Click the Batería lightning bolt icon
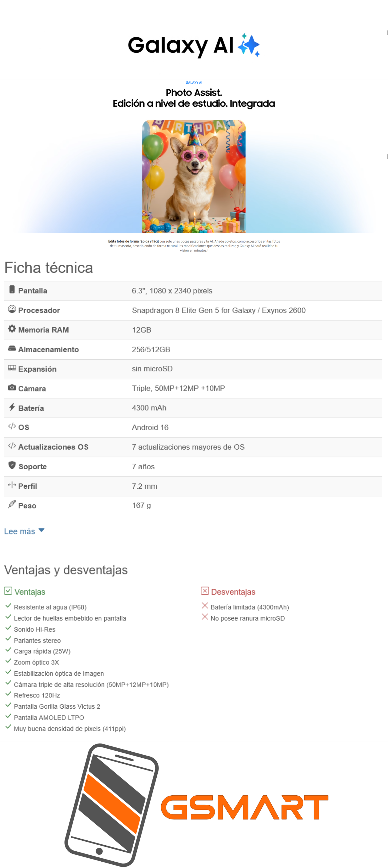This screenshot has width=388, height=868. tap(12, 407)
